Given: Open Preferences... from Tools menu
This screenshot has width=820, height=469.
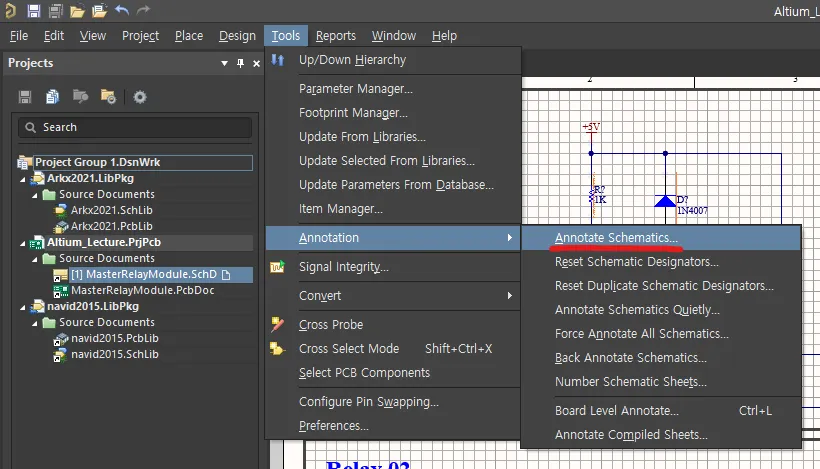Looking at the screenshot, I should [x=393, y=426].
